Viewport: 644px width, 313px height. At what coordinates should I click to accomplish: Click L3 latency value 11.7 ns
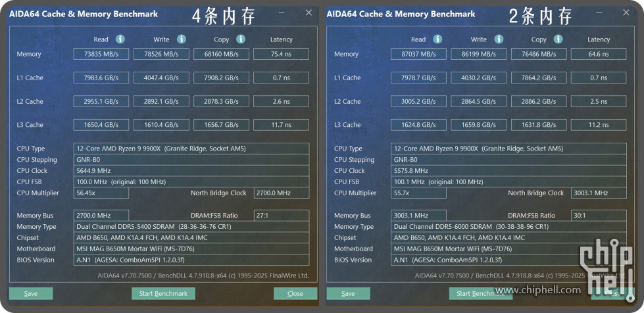pyautogui.click(x=282, y=125)
